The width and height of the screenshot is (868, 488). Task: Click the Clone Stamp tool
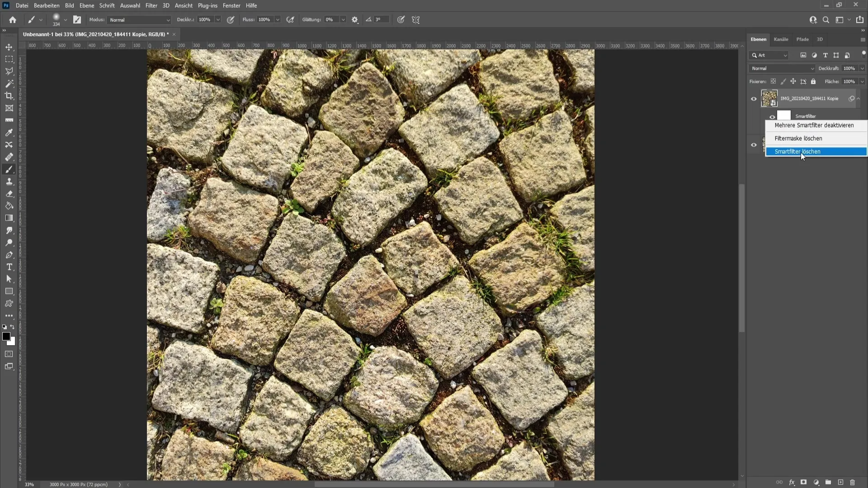click(9, 182)
